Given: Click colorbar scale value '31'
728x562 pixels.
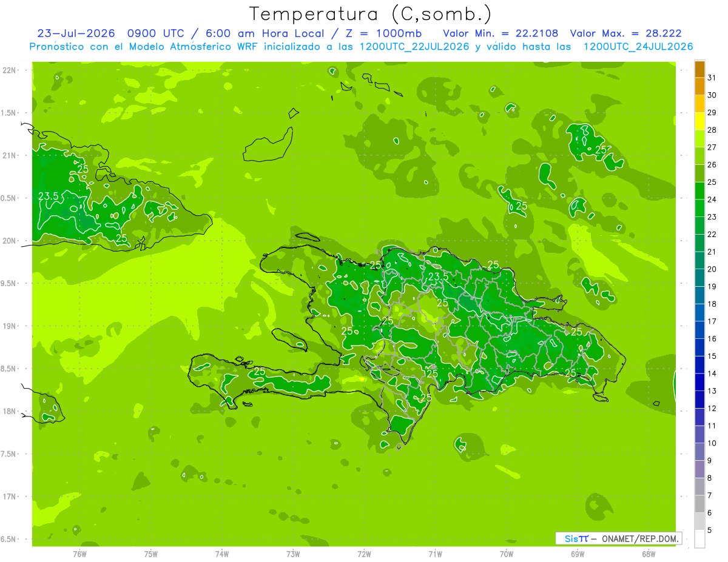Looking at the screenshot, I should click(x=712, y=77).
